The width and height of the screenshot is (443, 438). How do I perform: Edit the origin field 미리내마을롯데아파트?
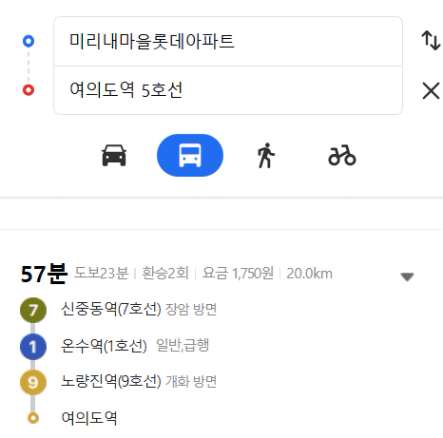pos(228,41)
